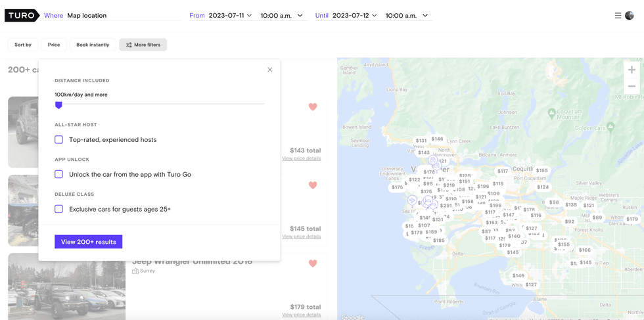Click the $92 price marker on map
The image size is (644, 320).
click(569, 221)
